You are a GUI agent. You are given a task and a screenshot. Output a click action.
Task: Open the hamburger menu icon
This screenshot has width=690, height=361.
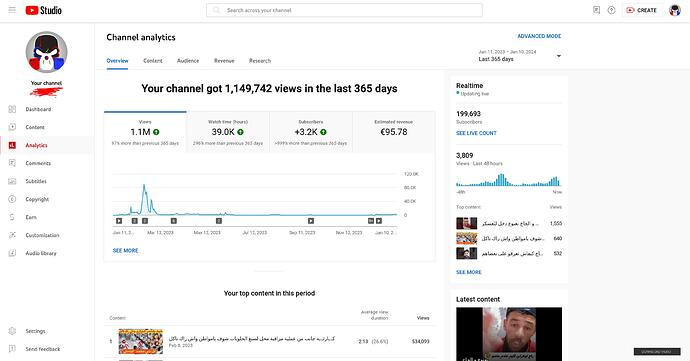(12, 10)
